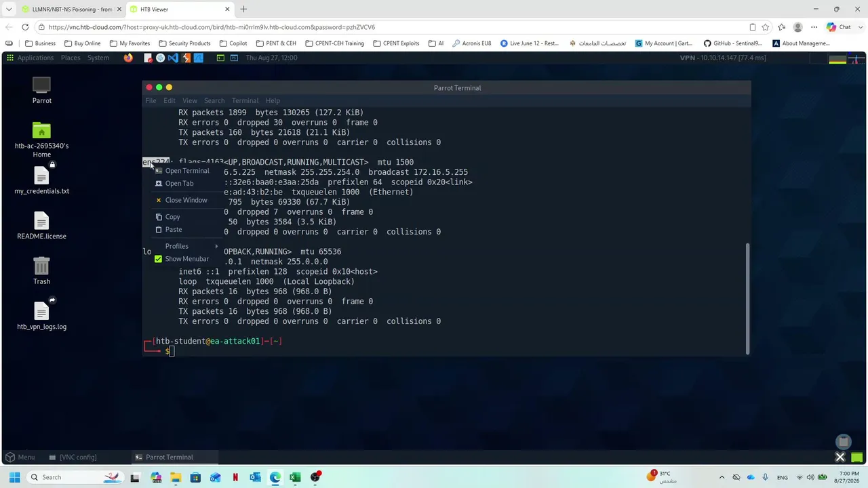Viewport: 868px width, 488px height.
Task: Open Microsoft 365 Copilot taskbar icon
Action: pos(156,477)
